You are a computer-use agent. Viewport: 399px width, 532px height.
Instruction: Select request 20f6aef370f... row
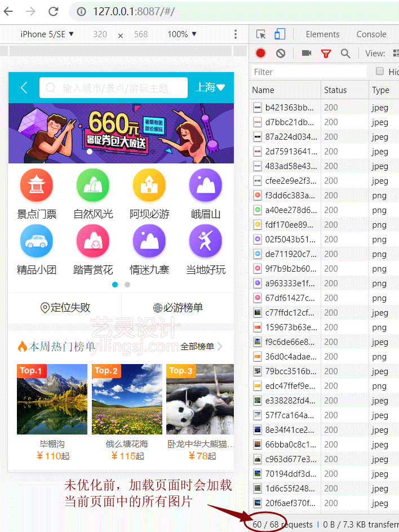[324, 503]
